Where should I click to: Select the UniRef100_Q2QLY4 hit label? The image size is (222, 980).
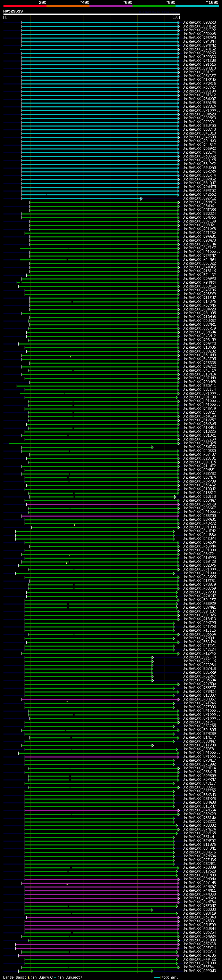tap(199, 153)
